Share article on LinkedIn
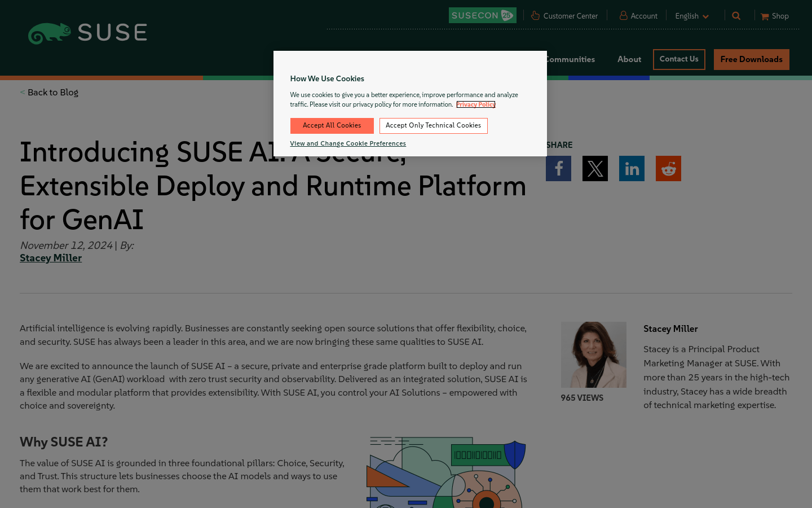812x508 pixels. [x=632, y=168]
